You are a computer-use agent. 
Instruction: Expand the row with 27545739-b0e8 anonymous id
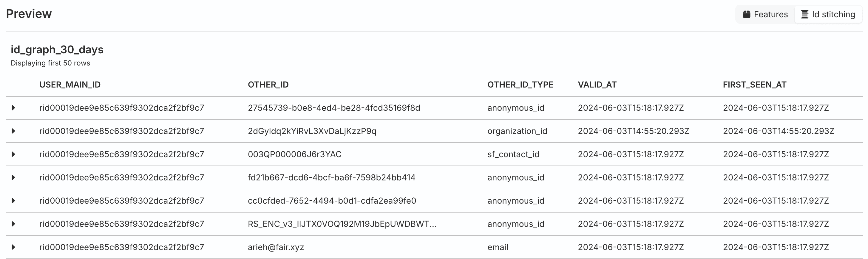point(13,108)
